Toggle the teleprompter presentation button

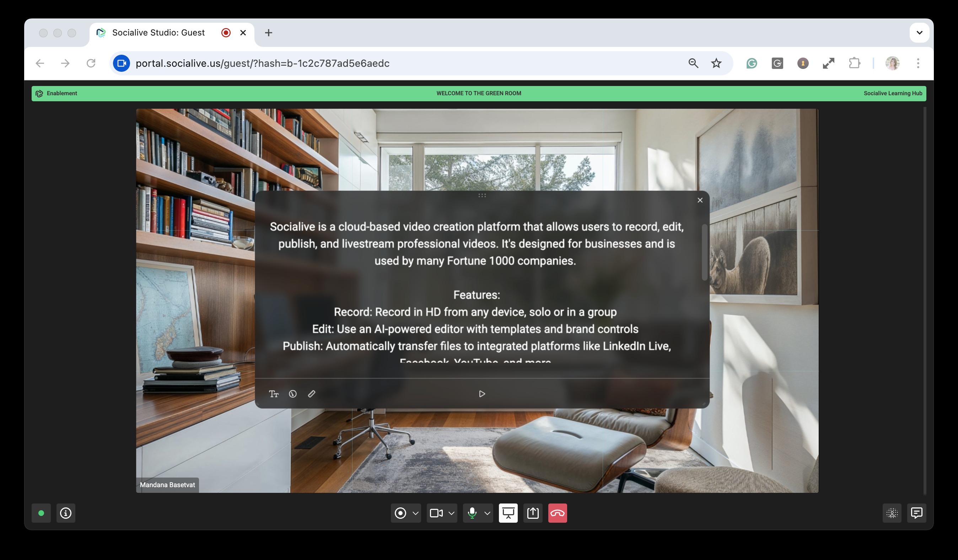(x=508, y=513)
